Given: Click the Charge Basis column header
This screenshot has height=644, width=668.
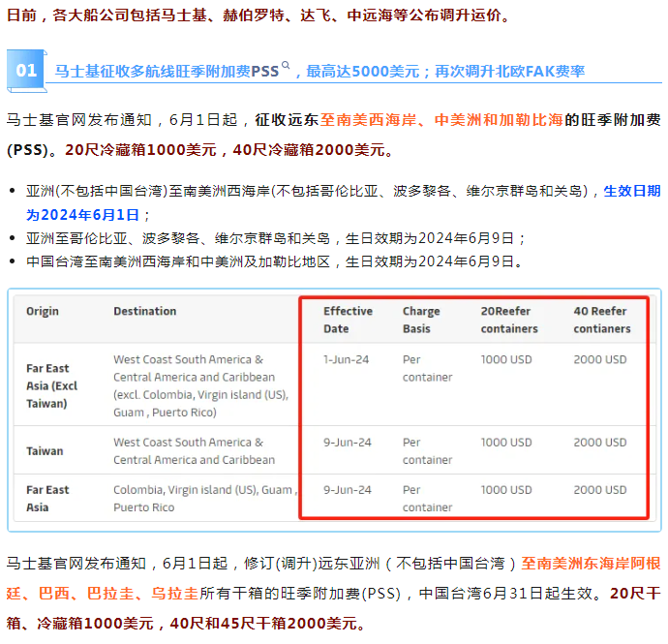Looking at the screenshot, I should point(421,320).
